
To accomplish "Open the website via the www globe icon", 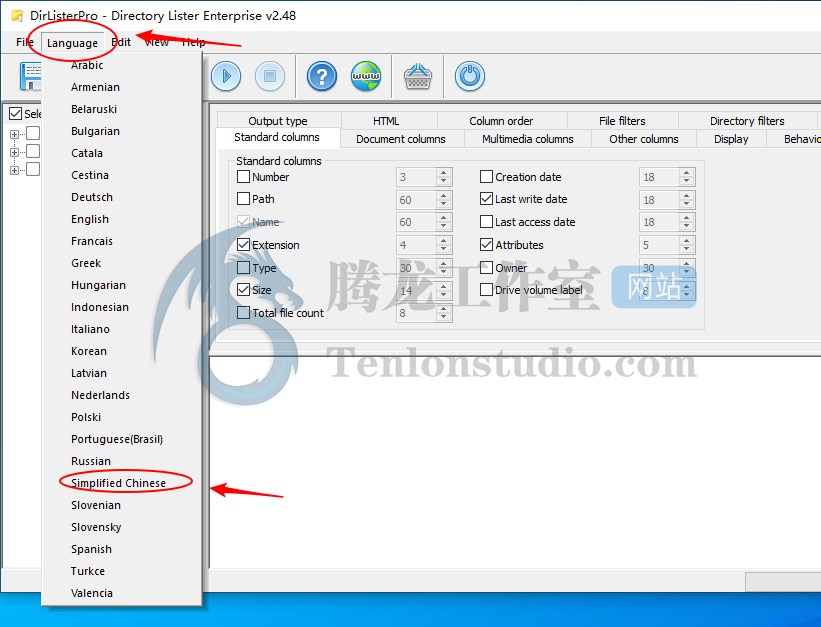I will tap(365, 76).
